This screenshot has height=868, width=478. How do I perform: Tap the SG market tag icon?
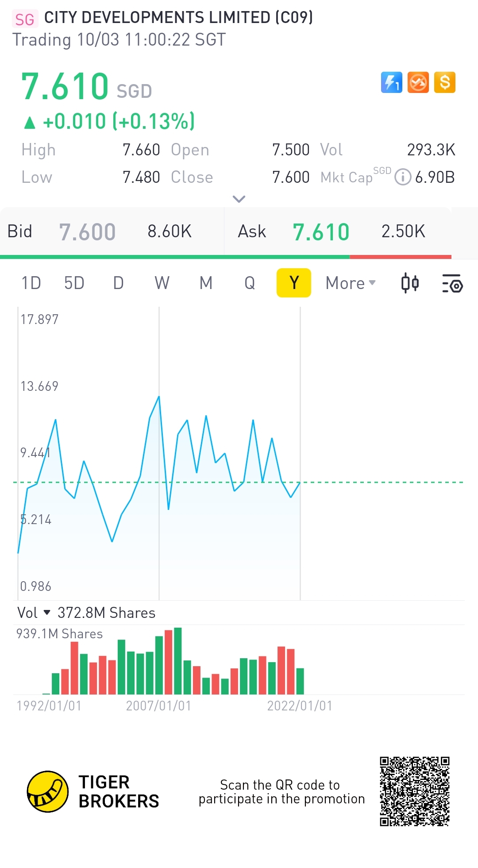25,19
